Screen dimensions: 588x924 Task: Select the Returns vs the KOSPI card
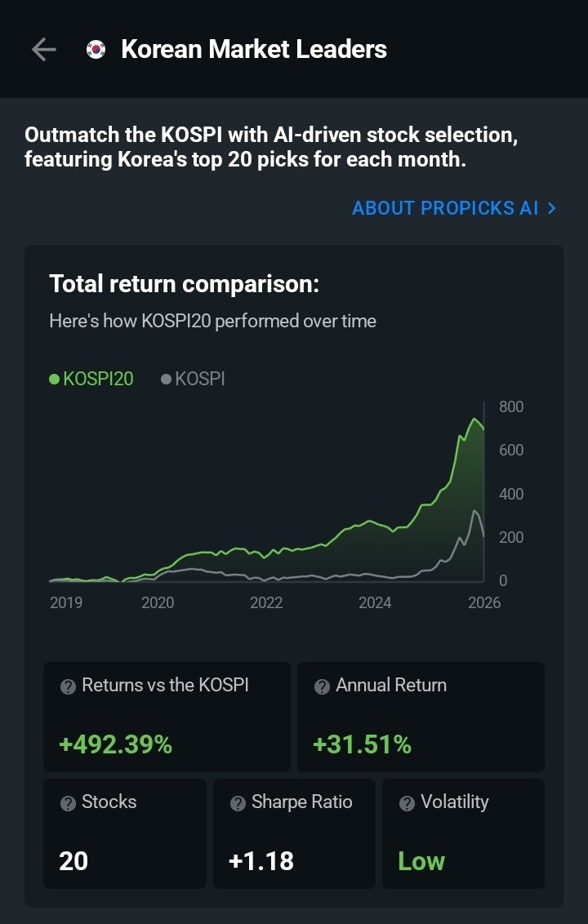click(x=167, y=717)
